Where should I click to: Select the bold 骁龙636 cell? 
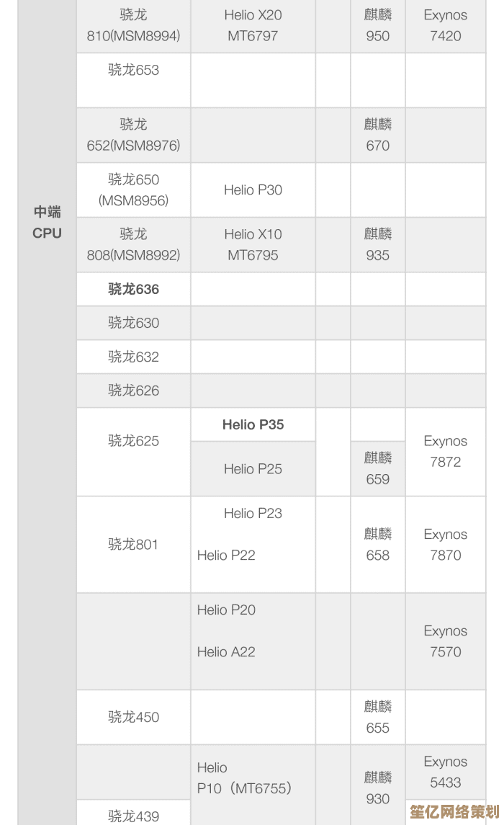tap(133, 290)
